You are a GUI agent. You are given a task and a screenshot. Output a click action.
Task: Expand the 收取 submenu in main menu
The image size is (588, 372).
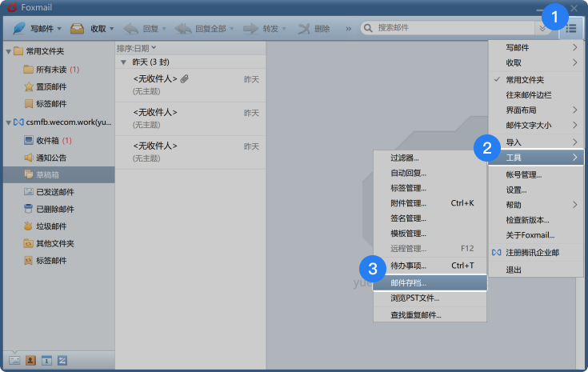coord(536,63)
